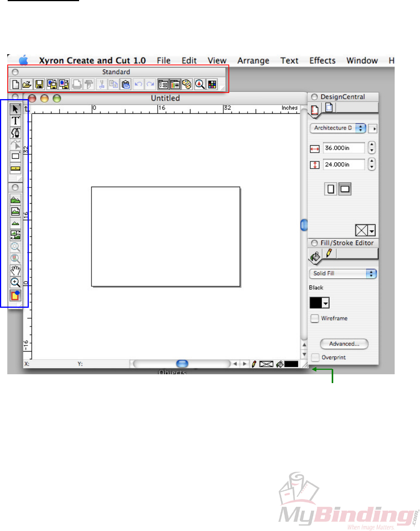Switch to DesignCentral document page tab
Viewport: 420px width, 531px height.
click(315, 110)
